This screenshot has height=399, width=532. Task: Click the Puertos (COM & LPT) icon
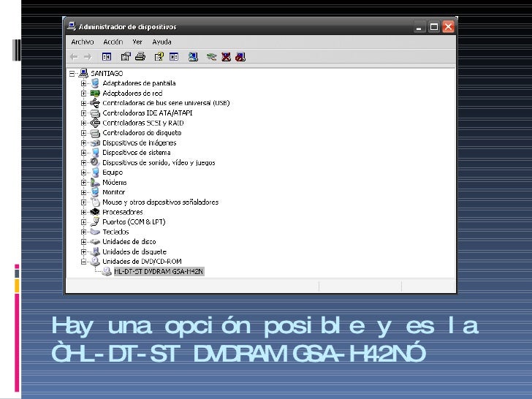(95, 222)
